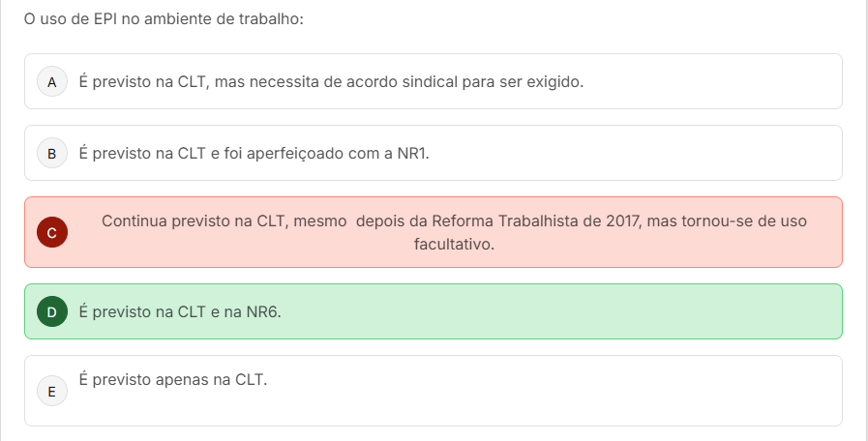The height and width of the screenshot is (441, 868).
Task: Choose answer 'aperfeiçoado com a NR1'
Action: pos(254,153)
